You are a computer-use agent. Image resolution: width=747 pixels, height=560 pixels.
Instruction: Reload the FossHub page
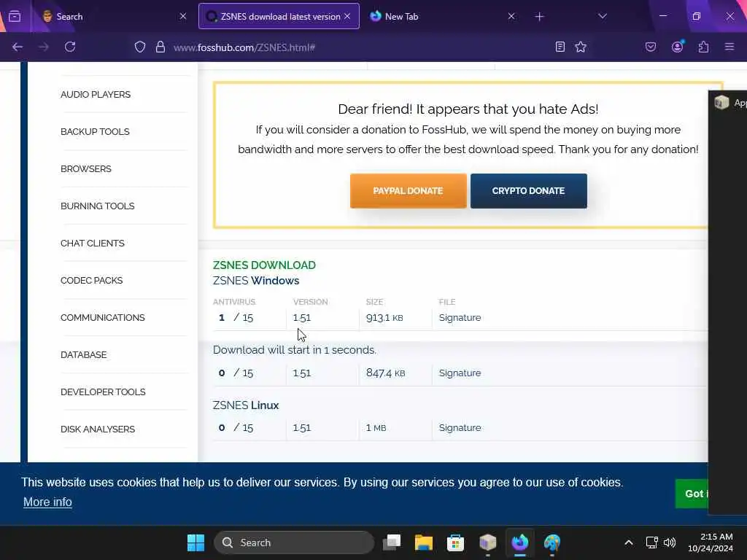70,47
